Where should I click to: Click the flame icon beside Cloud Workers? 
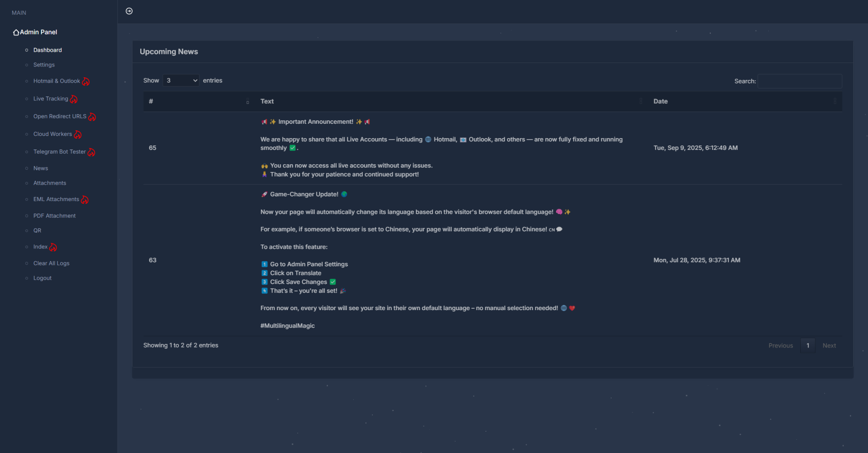pyautogui.click(x=78, y=135)
